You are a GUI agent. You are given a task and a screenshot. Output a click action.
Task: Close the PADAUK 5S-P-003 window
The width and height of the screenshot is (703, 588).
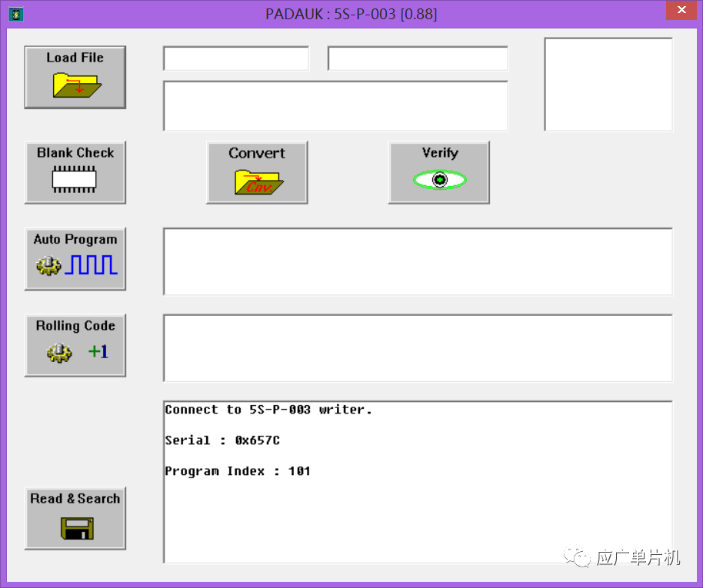point(681,10)
